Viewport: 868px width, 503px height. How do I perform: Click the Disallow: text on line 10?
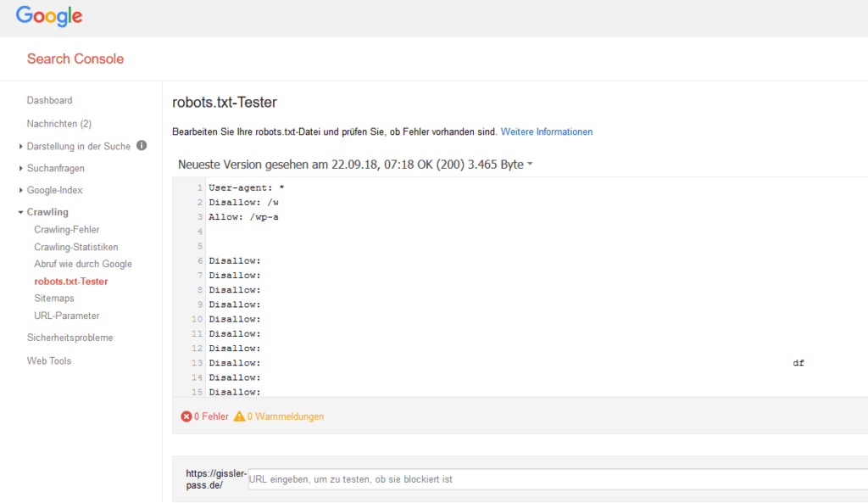235,319
